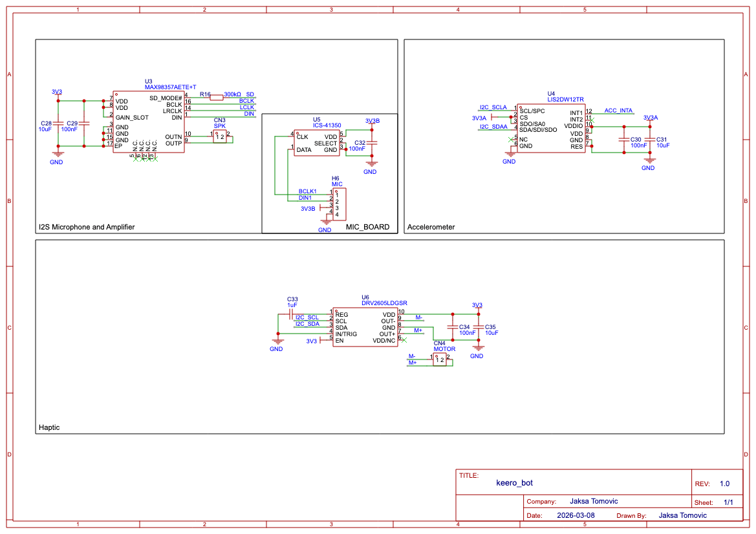The width and height of the screenshot is (756, 534).
Task: Select the no-connect cross on VDD/NC pin
Action: click(x=403, y=339)
